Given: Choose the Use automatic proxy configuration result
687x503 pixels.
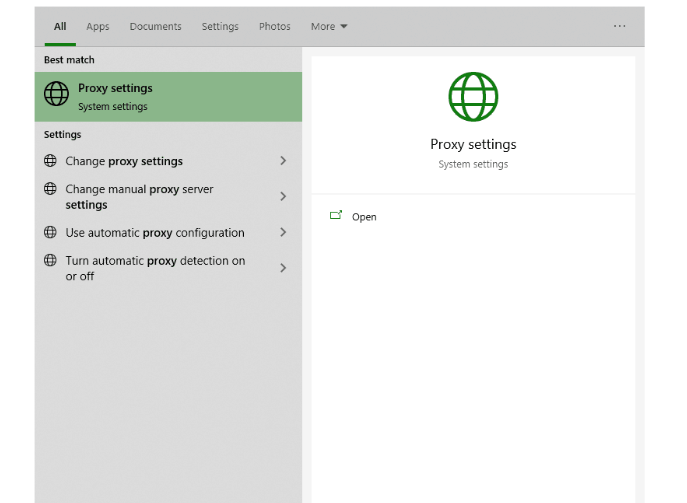Looking at the screenshot, I should 155,233.
